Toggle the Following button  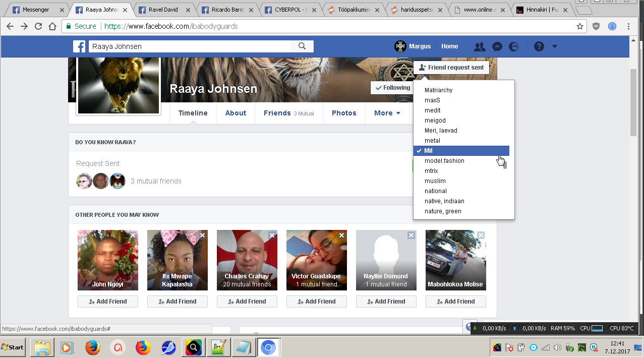click(393, 88)
